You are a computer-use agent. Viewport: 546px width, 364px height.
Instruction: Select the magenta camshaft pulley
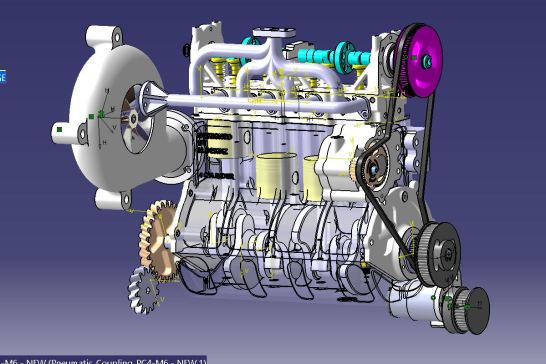pyautogui.click(x=421, y=61)
